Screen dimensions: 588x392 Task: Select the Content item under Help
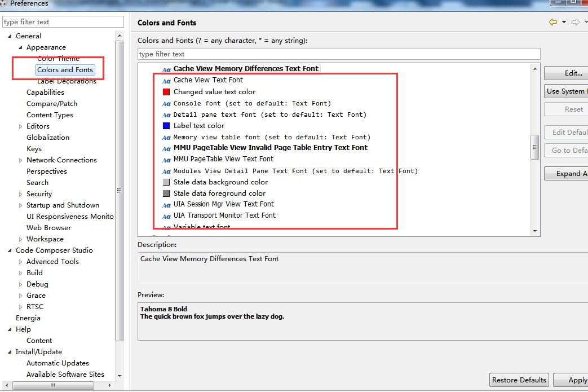[39, 341]
